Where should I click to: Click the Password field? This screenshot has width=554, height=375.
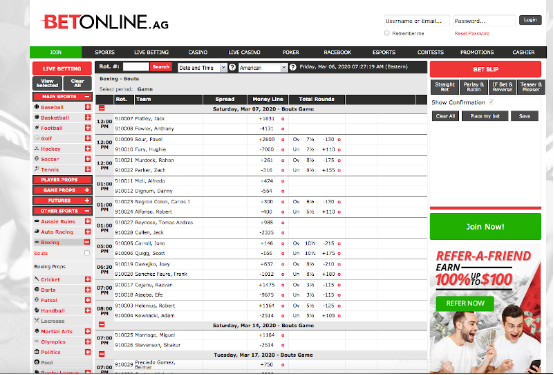point(484,21)
